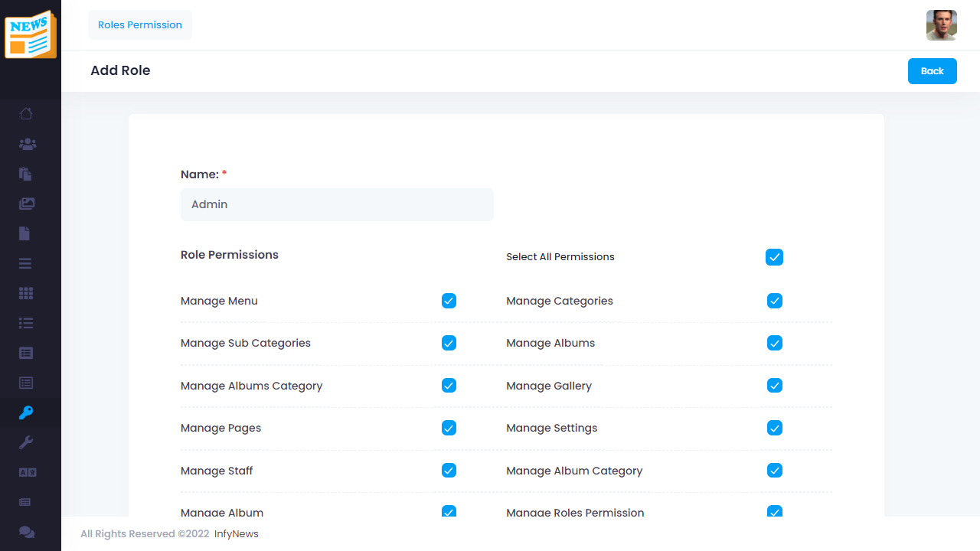
Task: Toggle the Manage Gallery checkbox
Action: 775,386
